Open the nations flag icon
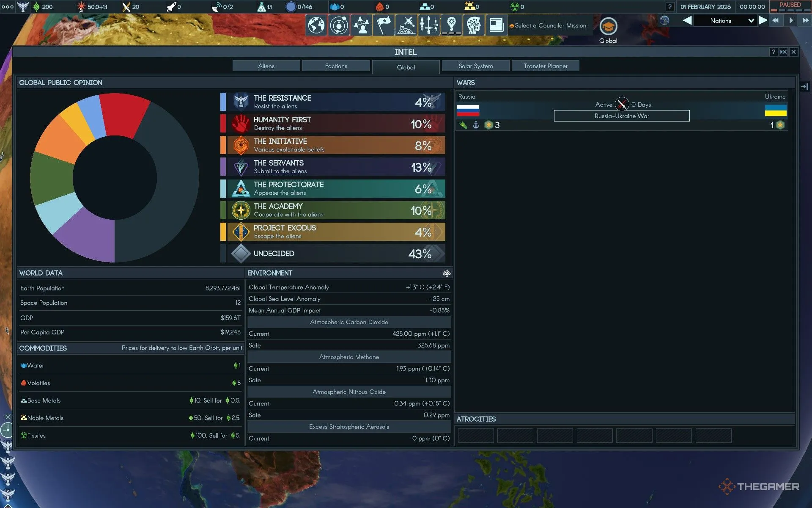Viewport: 812px width, 508px height. [384, 25]
